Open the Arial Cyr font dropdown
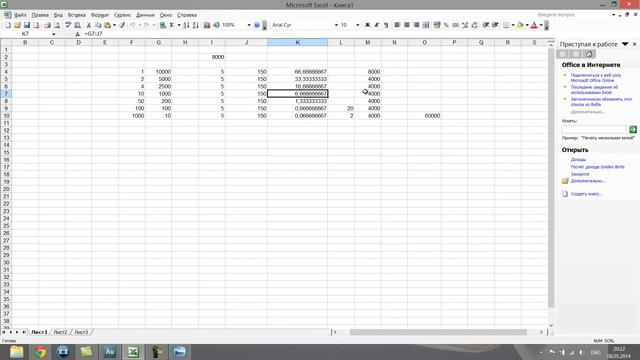The width and height of the screenshot is (640, 360). pyautogui.click(x=336, y=25)
